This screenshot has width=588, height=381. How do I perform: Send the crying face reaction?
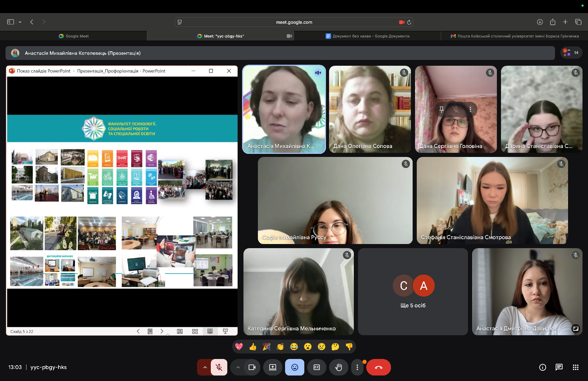tap(322, 347)
